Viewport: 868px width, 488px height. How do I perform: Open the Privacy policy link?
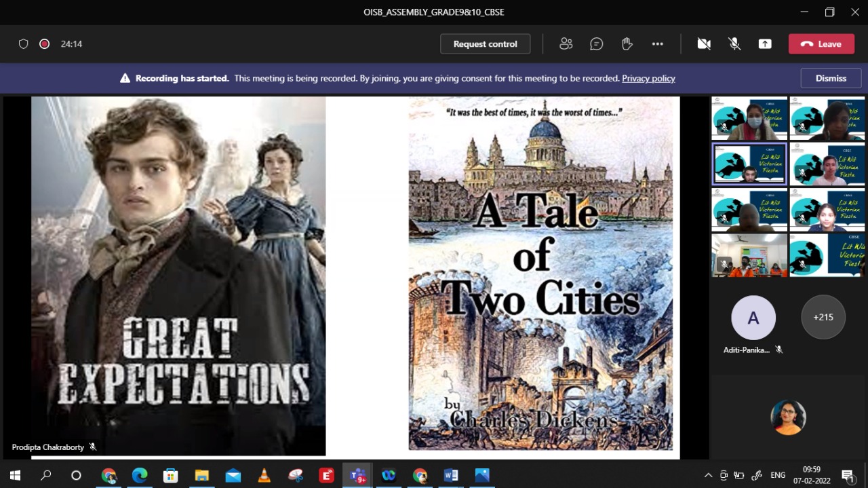(648, 78)
